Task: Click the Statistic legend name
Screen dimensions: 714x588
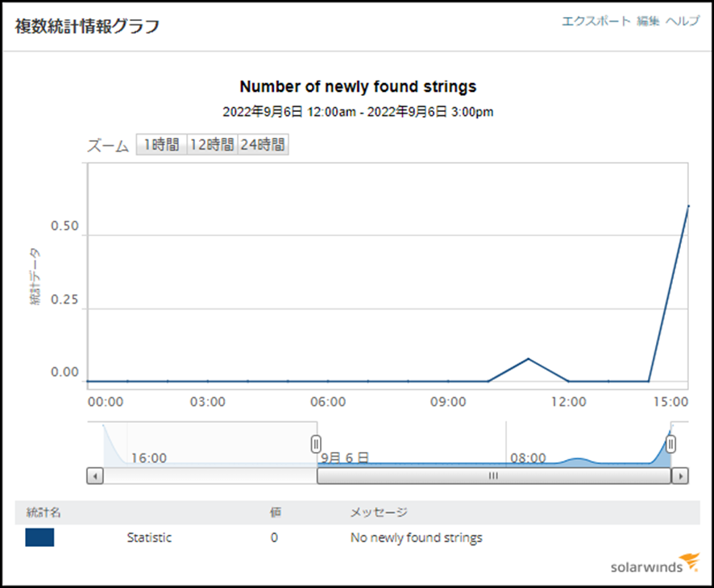Action: coord(149,537)
